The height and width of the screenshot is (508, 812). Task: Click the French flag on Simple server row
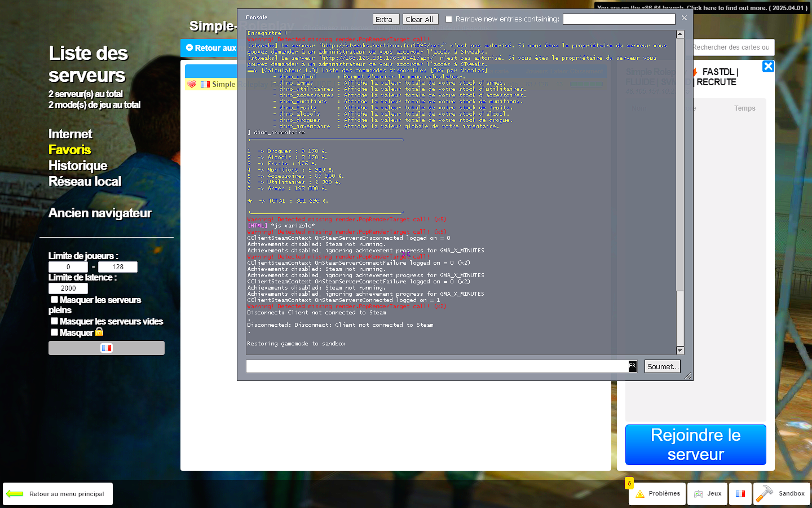[x=205, y=84]
